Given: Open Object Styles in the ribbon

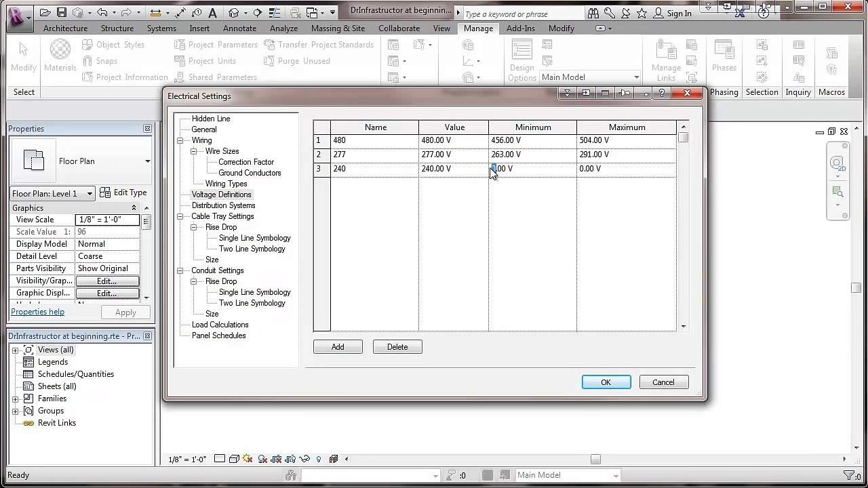Looking at the screenshot, I should coord(113,45).
